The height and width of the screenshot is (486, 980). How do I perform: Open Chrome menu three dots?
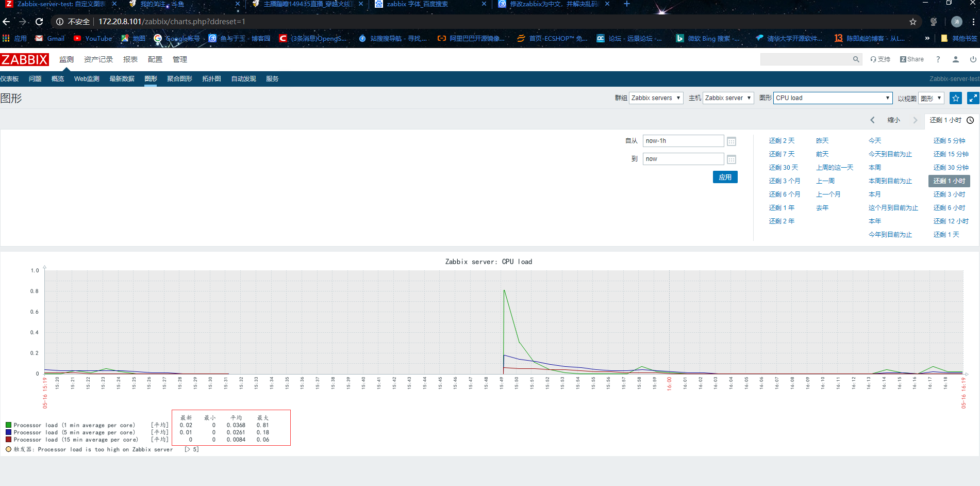click(x=973, y=22)
